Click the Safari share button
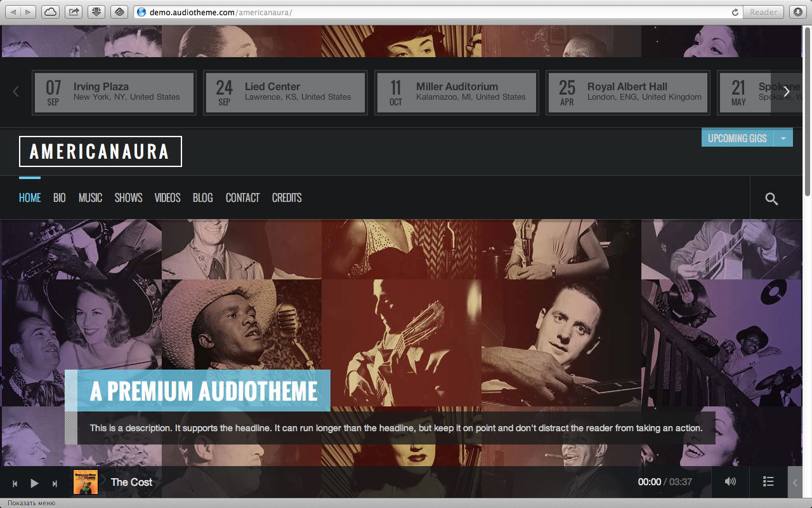Viewport: 812px width, 508px height. click(x=74, y=11)
